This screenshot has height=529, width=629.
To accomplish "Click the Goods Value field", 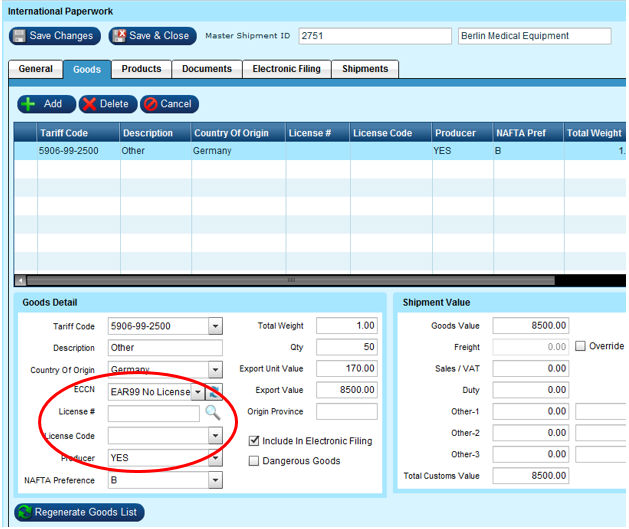I will pyautogui.click(x=530, y=326).
